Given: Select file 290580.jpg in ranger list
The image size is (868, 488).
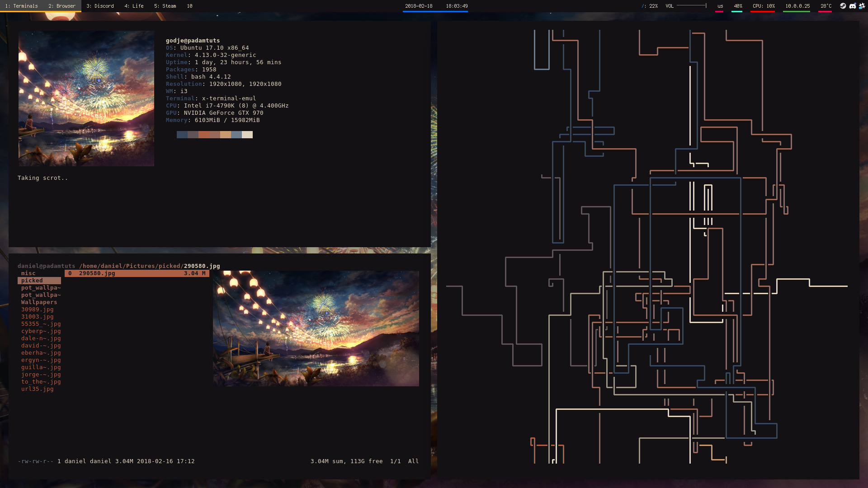Looking at the screenshot, I should coord(97,273).
